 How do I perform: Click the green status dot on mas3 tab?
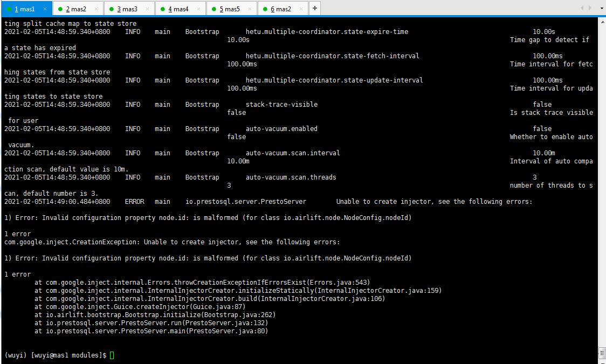pyautogui.click(x=112, y=9)
